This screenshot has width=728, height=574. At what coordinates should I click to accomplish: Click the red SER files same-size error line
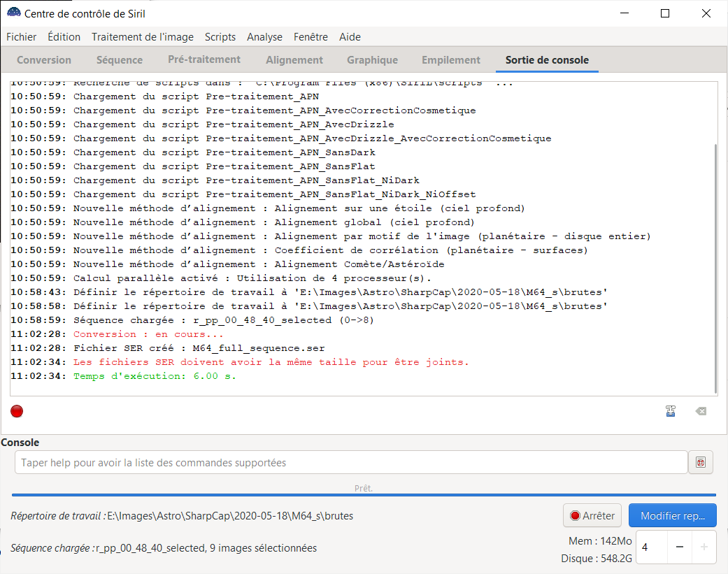240,362
